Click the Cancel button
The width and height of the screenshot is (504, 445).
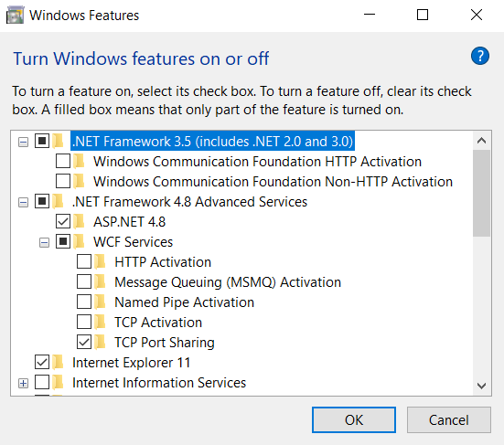click(x=449, y=419)
